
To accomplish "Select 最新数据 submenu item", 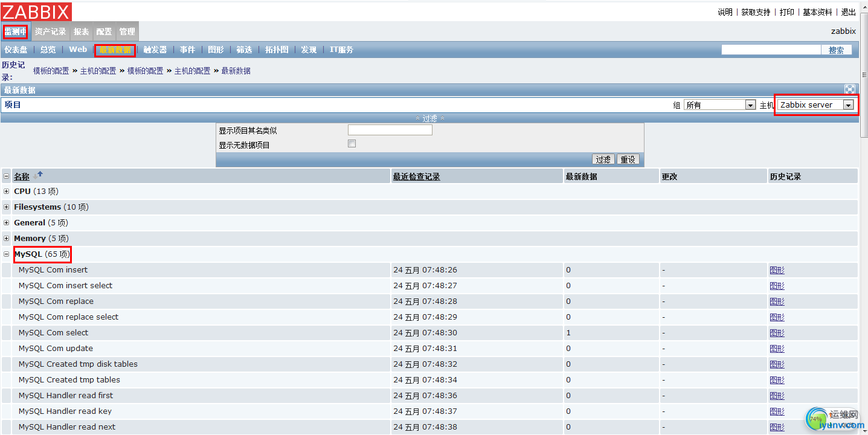I will pos(115,50).
